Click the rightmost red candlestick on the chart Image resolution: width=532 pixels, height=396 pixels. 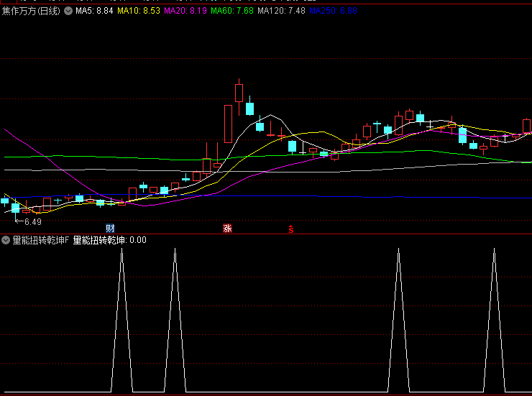click(526, 126)
